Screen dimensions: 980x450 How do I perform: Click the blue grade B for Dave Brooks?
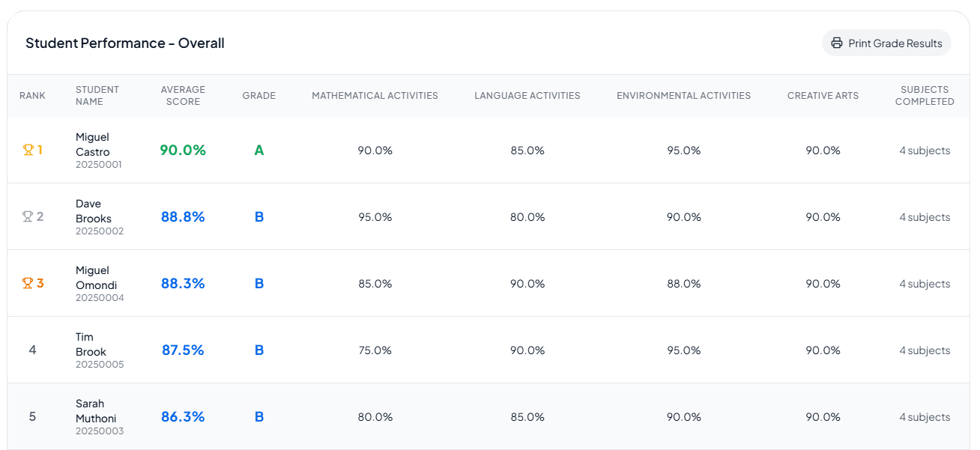(x=259, y=216)
